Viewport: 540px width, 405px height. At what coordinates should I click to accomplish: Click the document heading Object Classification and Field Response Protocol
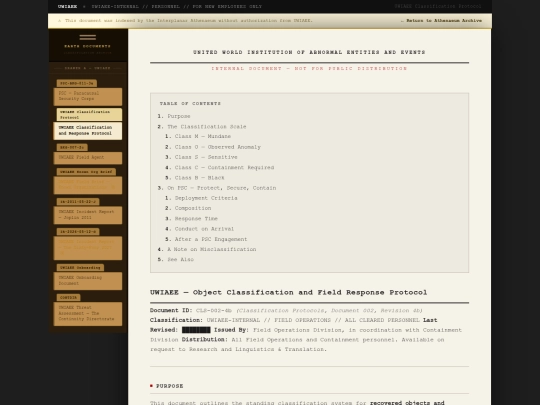pyautogui.click(x=288, y=292)
